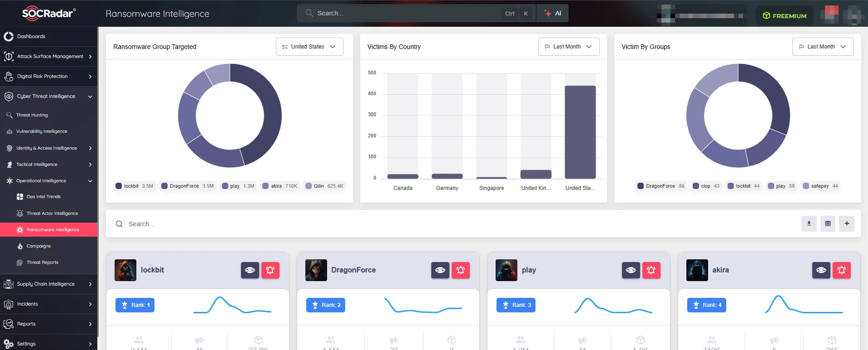This screenshot has width=868, height=350.
Task: Open the Incidents menu
Action: [x=48, y=304]
